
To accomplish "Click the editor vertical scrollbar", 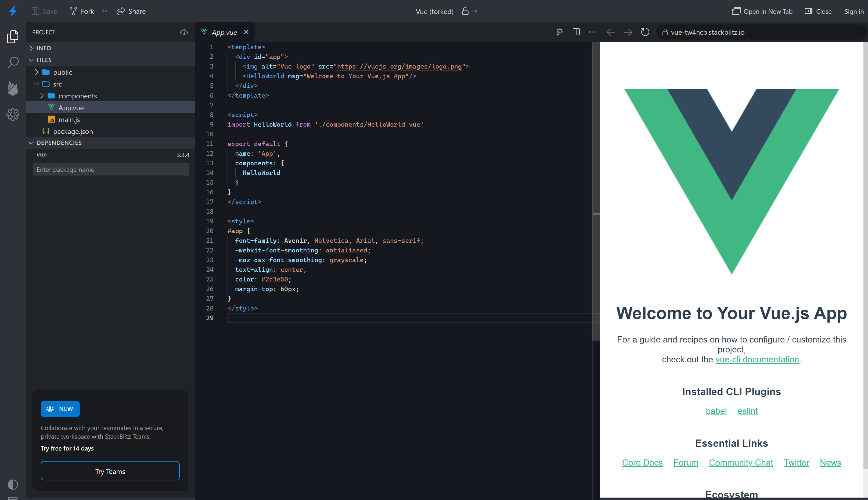I will tap(596, 191).
